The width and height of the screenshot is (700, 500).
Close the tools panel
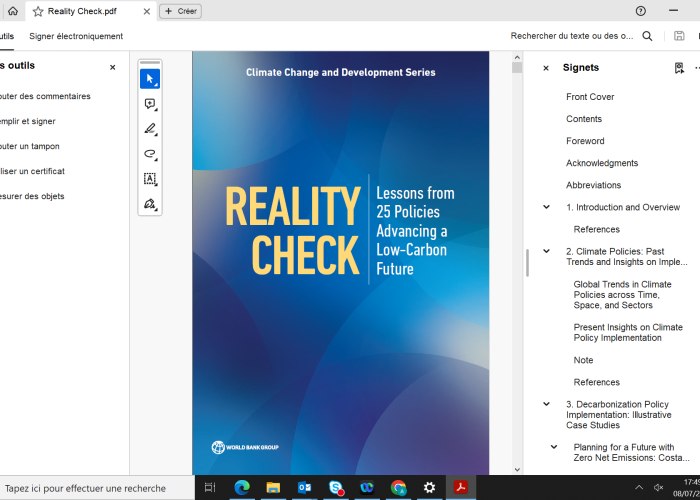pos(112,67)
